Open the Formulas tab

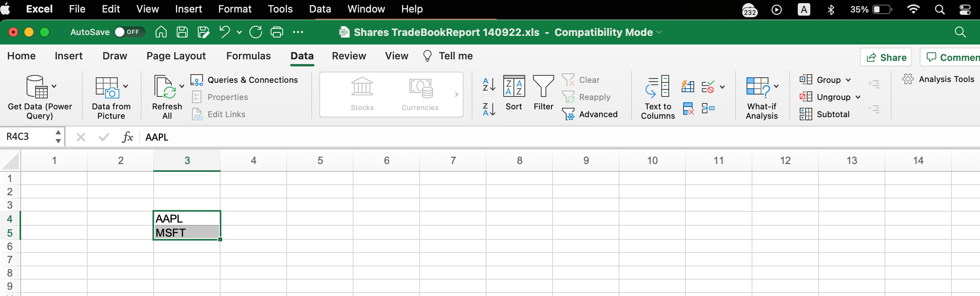coord(248,56)
